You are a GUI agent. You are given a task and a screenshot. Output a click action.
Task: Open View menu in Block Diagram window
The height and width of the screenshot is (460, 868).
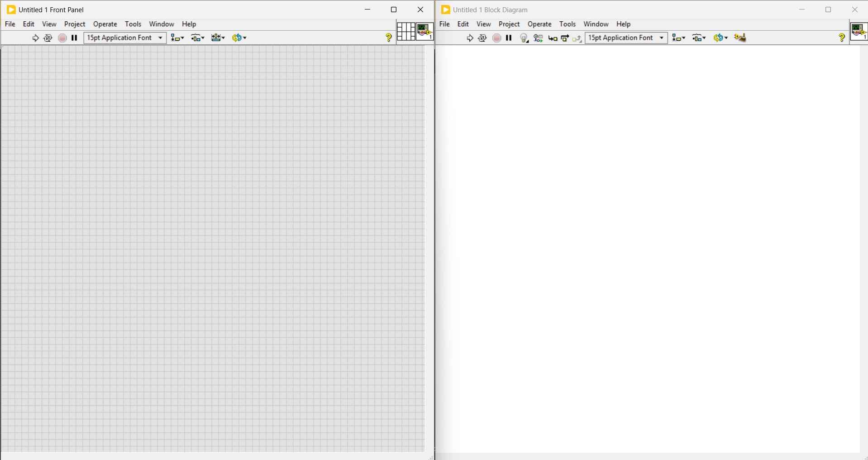484,24
